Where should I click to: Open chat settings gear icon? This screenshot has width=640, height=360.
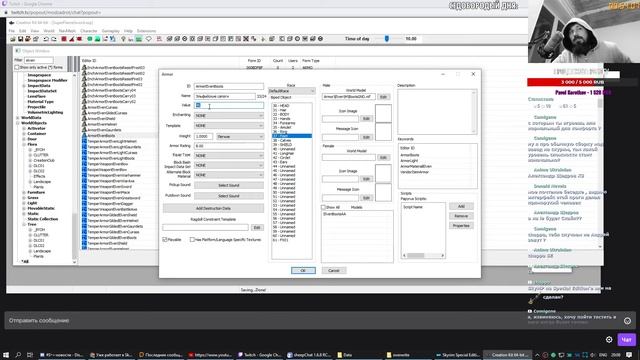609,340
